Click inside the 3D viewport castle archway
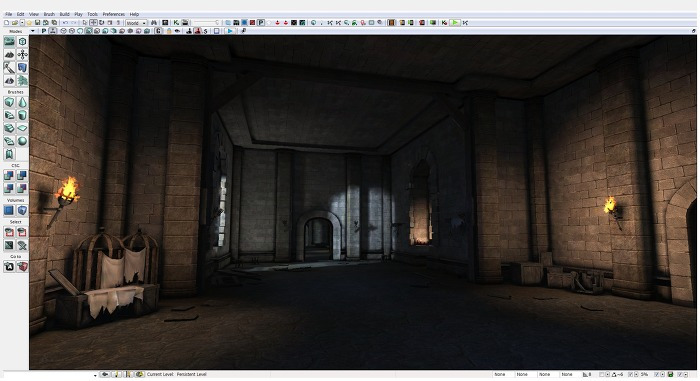This screenshot has height=381, width=700. click(318, 238)
